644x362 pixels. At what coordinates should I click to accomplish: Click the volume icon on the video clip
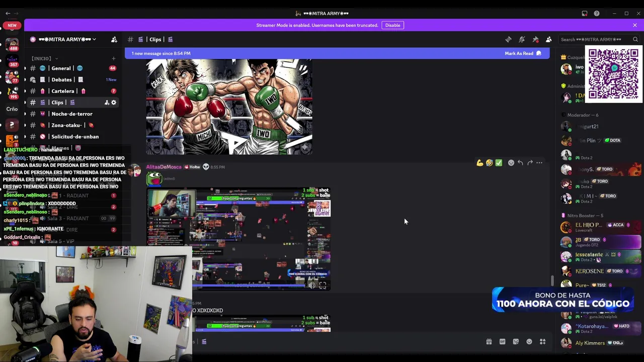(x=312, y=285)
